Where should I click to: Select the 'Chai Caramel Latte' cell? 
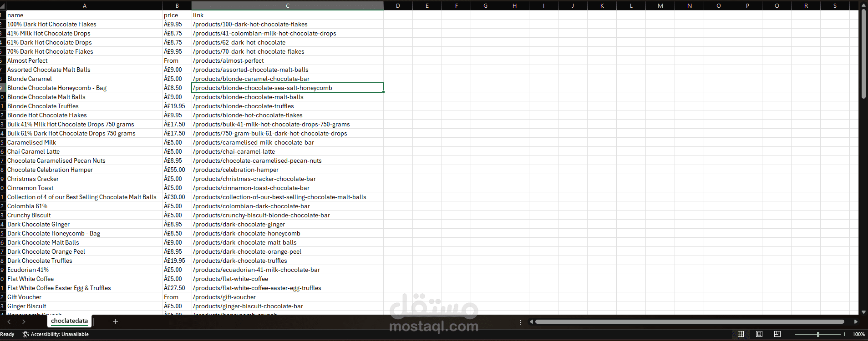(x=85, y=151)
